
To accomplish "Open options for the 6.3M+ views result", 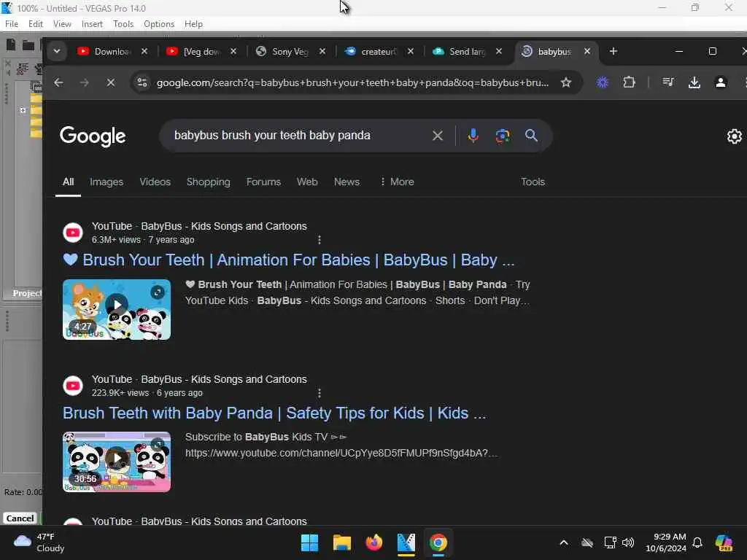I will click(320, 239).
